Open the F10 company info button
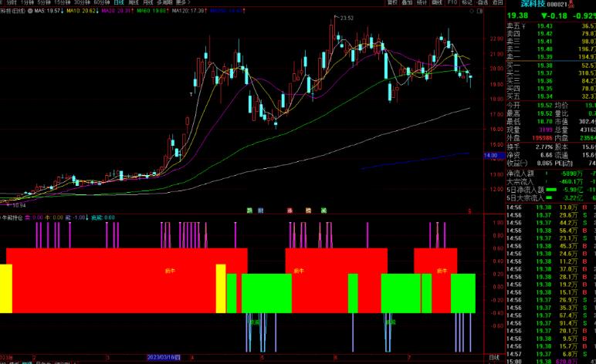596x364 pixels. point(452,2)
